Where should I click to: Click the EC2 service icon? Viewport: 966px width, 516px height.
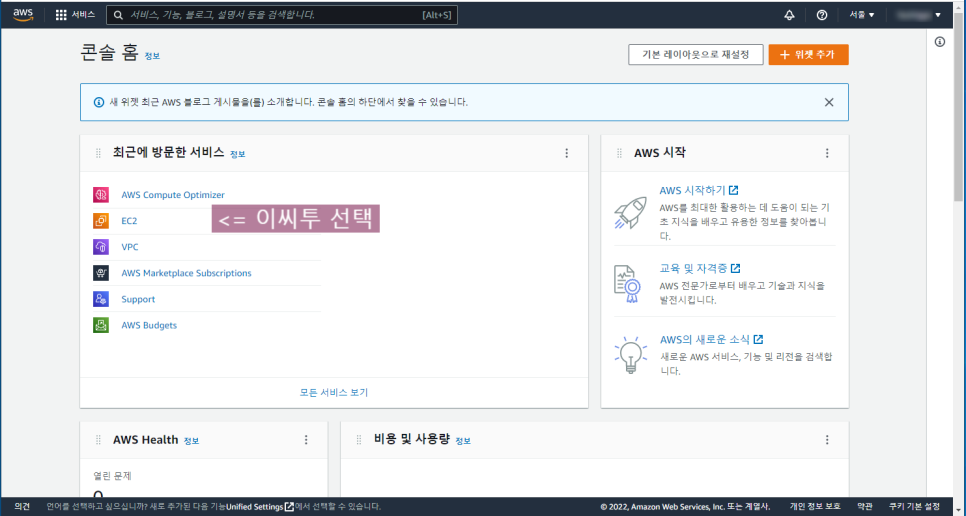101,220
